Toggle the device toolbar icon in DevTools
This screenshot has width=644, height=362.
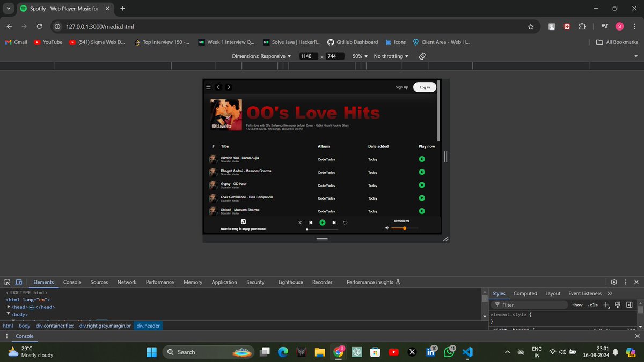[19, 282]
